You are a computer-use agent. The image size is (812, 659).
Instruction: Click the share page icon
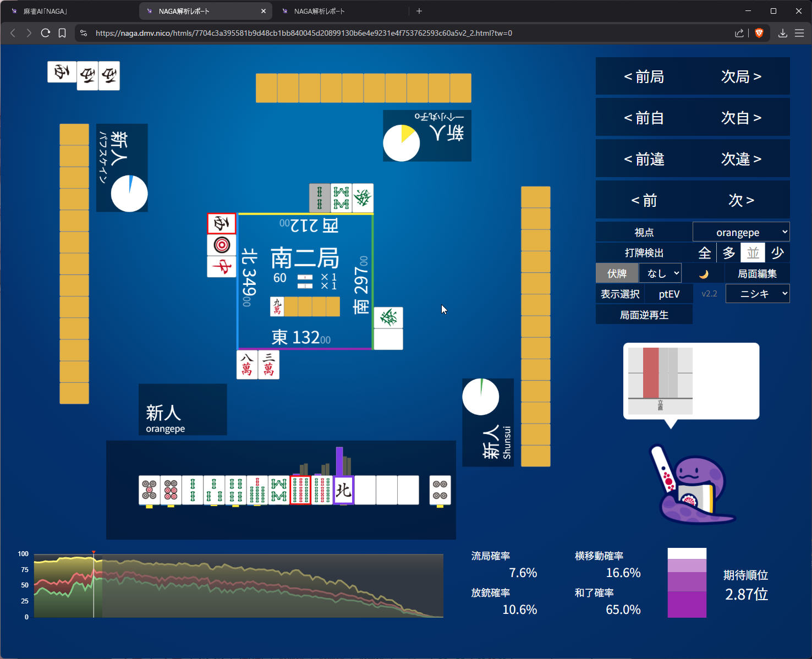(x=739, y=33)
